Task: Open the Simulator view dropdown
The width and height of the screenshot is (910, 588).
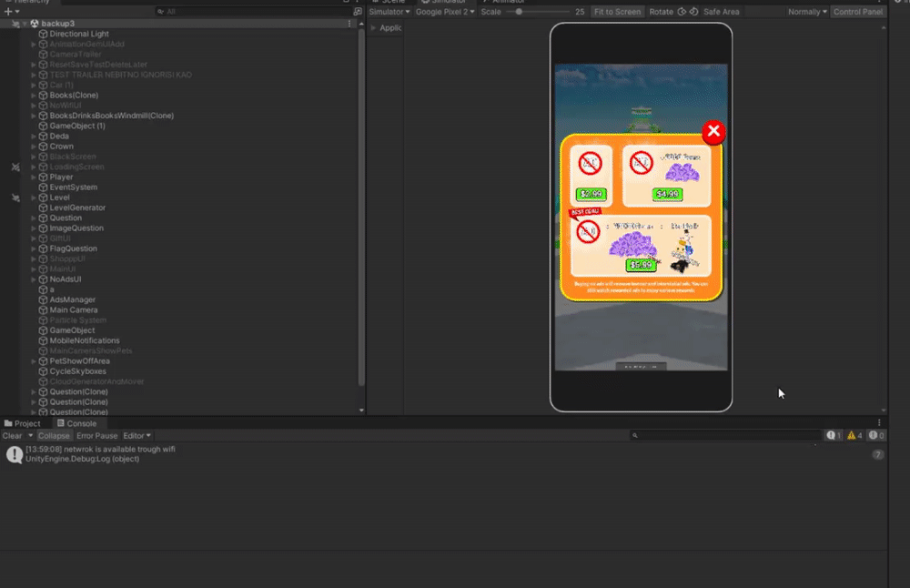Action: [389, 12]
